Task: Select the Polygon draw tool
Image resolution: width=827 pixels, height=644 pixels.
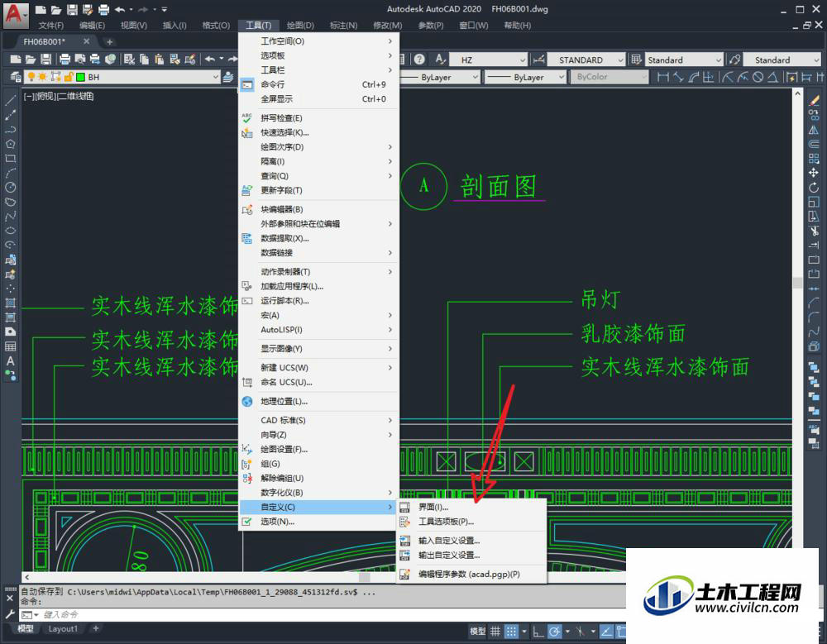Action: (11, 144)
